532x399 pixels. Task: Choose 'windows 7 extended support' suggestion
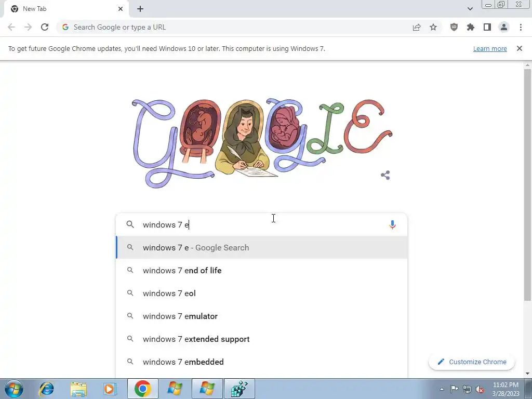[262, 339]
